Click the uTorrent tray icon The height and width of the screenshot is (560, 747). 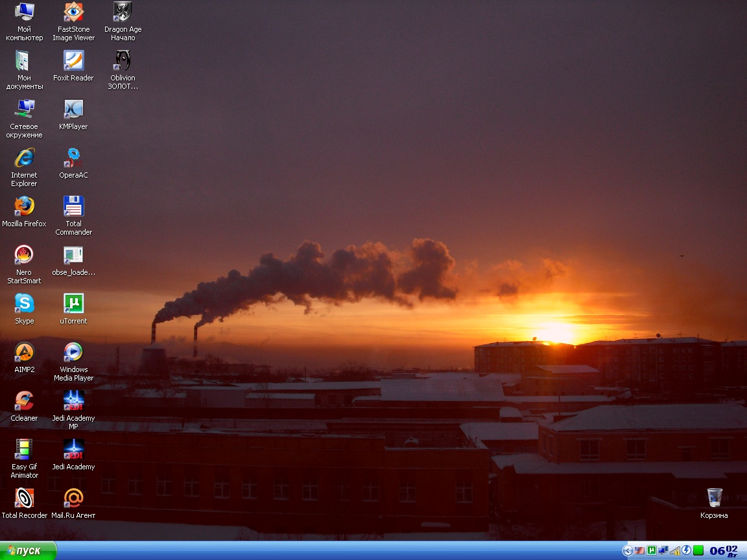(651, 551)
